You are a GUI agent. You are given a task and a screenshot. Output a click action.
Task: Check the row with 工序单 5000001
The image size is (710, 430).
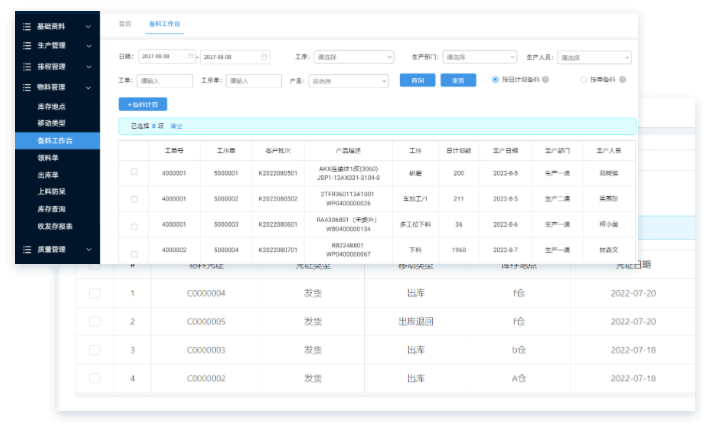pyautogui.click(x=134, y=172)
